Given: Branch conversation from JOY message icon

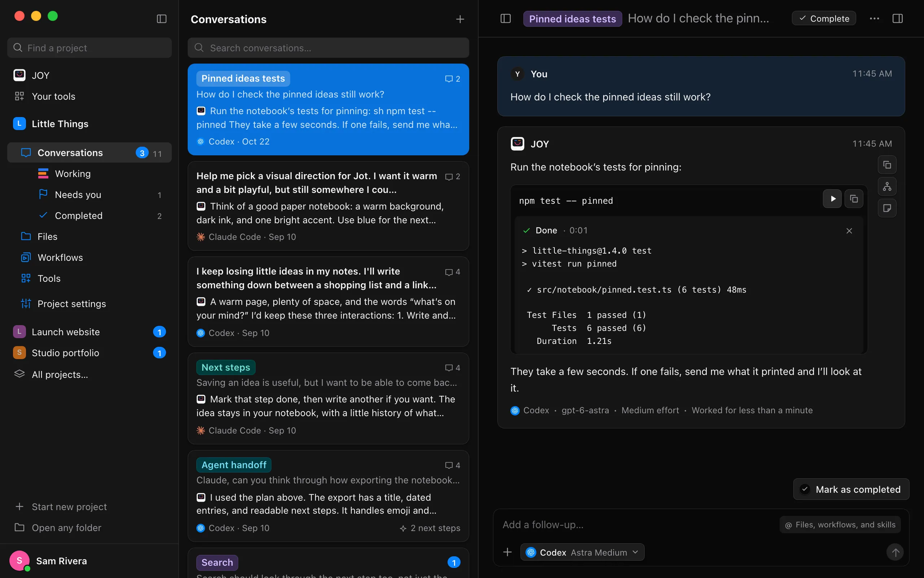Looking at the screenshot, I should (887, 186).
